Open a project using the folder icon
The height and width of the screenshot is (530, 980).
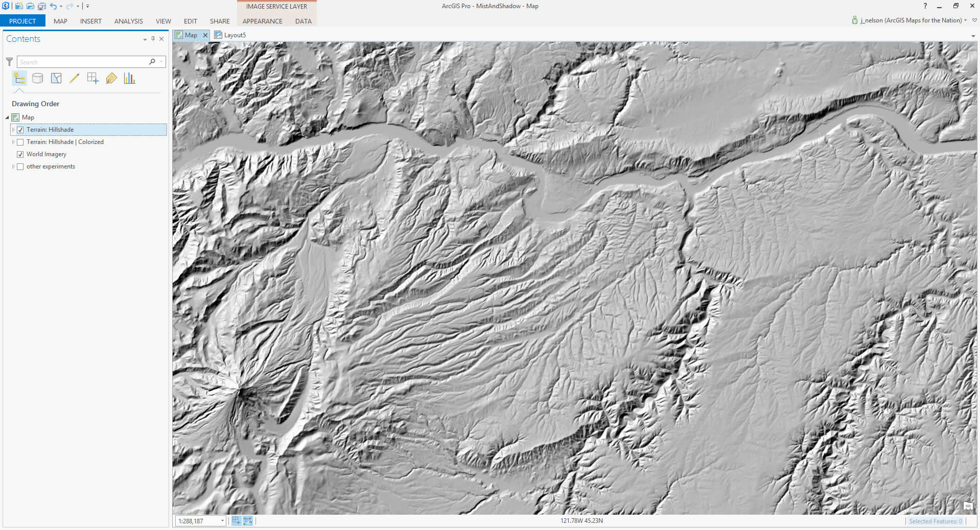(x=30, y=6)
